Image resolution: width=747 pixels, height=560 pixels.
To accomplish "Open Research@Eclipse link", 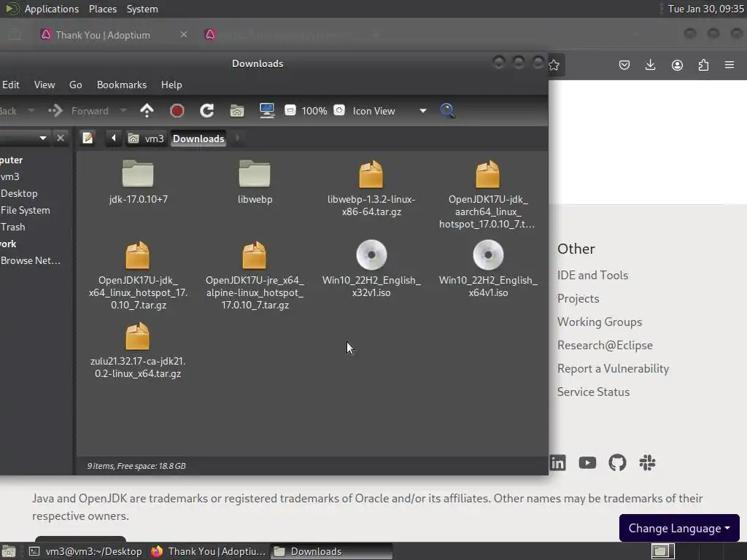I will pos(605,345).
